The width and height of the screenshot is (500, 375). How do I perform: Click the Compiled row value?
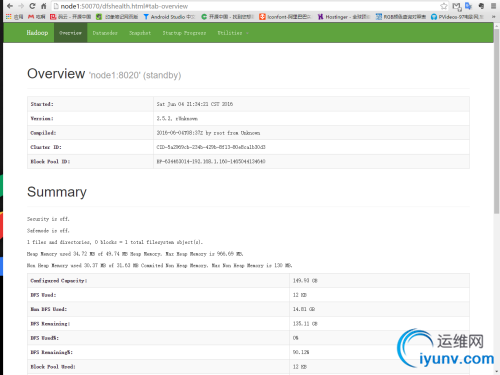(208, 133)
